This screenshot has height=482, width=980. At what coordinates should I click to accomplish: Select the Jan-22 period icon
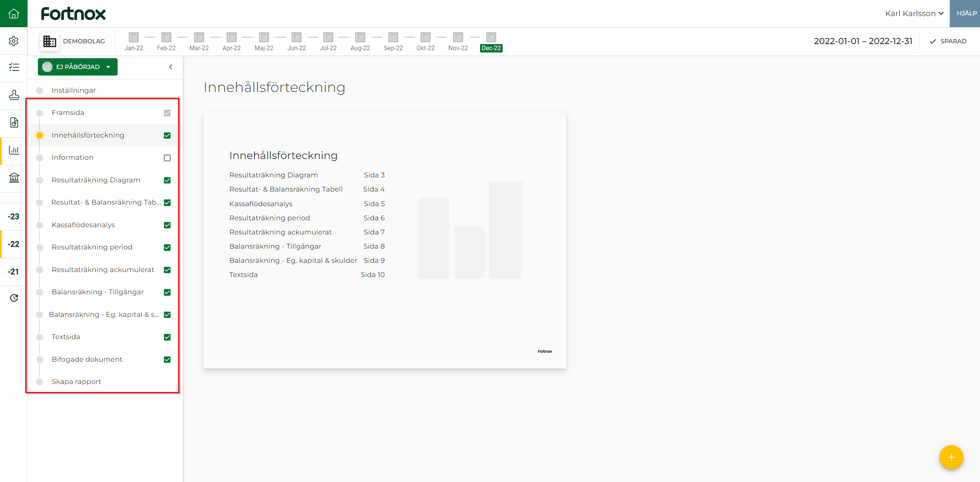click(134, 37)
